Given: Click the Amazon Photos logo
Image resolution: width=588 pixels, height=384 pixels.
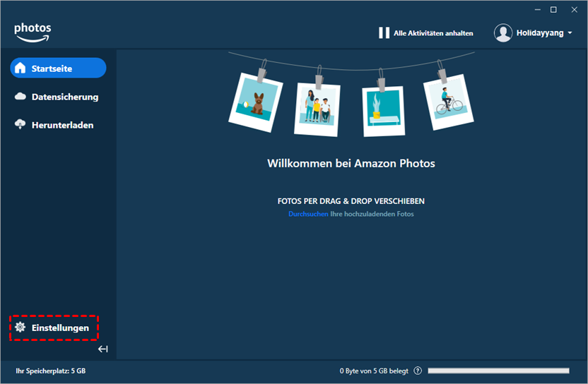Looking at the screenshot, I should point(33,32).
